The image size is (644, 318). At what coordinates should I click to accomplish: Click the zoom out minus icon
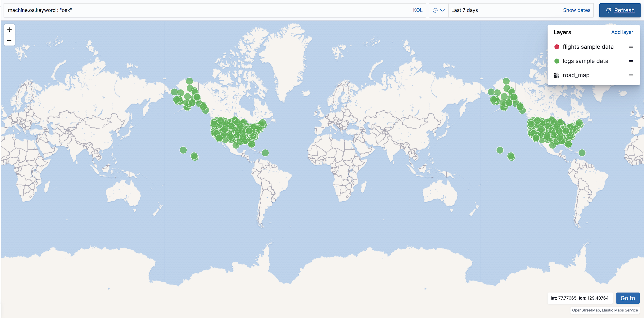(9, 40)
